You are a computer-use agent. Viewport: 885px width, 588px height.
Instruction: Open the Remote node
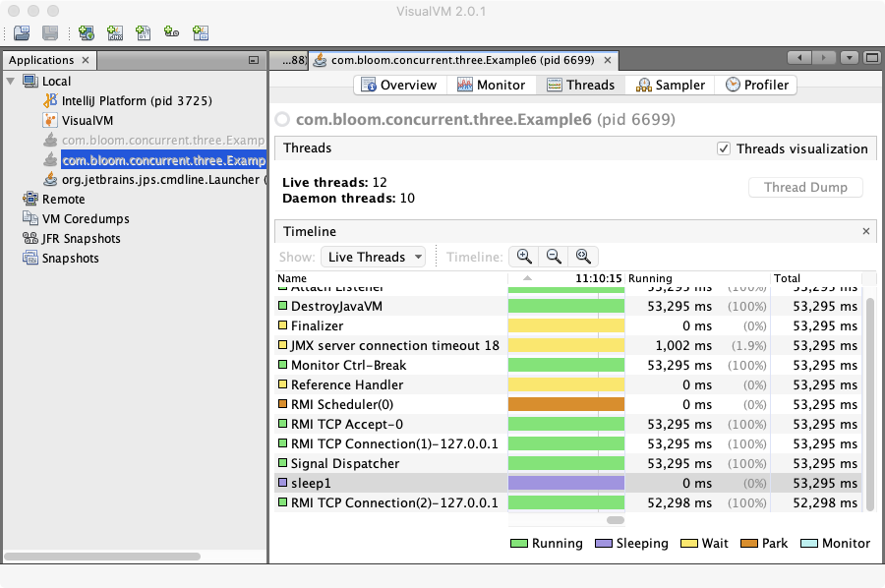pos(63,200)
